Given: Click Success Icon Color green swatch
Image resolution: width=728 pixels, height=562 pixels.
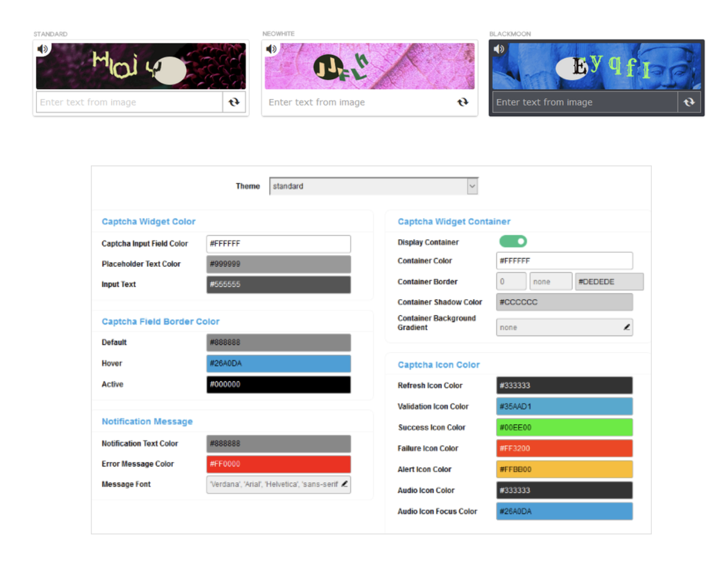Looking at the screenshot, I should coord(564,428).
